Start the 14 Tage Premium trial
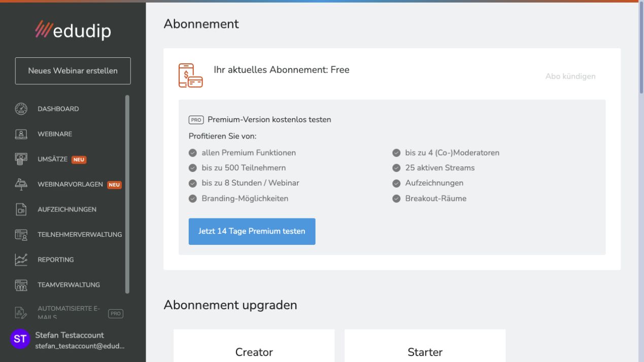The image size is (644, 362). (252, 231)
